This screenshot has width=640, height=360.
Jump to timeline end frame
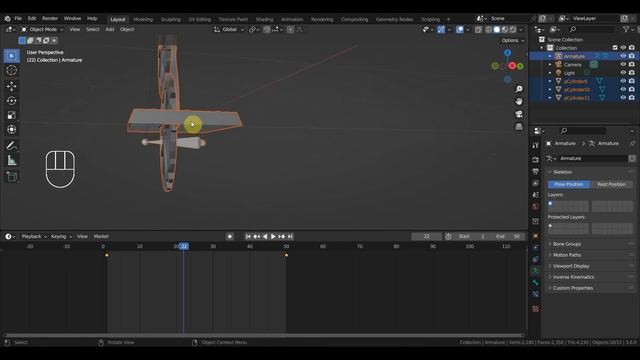[x=290, y=236]
